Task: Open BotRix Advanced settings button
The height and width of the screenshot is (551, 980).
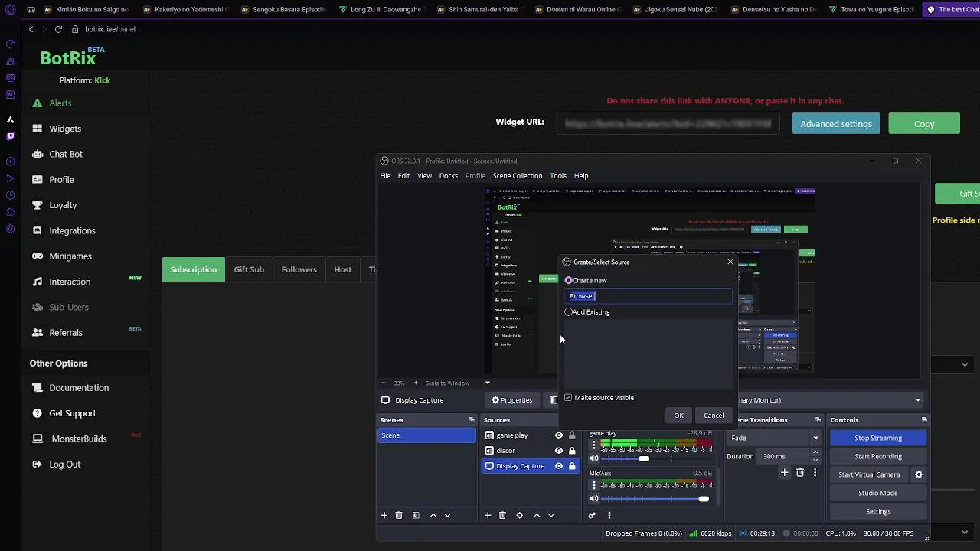Action: [836, 124]
